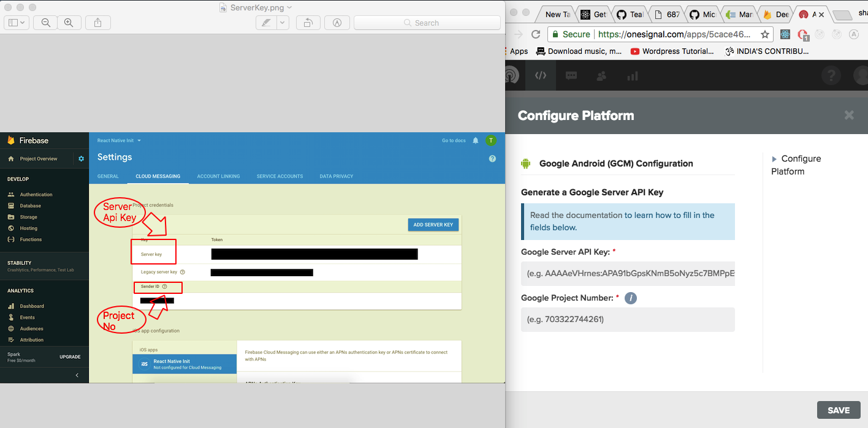Open Audiences under Analytics in Firebase

click(32, 329)
